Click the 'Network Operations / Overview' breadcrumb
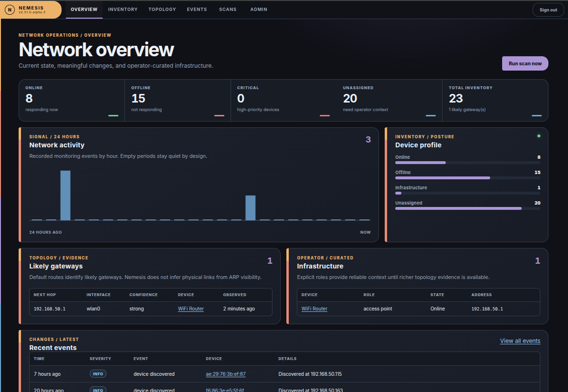Image resolution: width=568 pixels, height=392 pixels. pos(65,35)
